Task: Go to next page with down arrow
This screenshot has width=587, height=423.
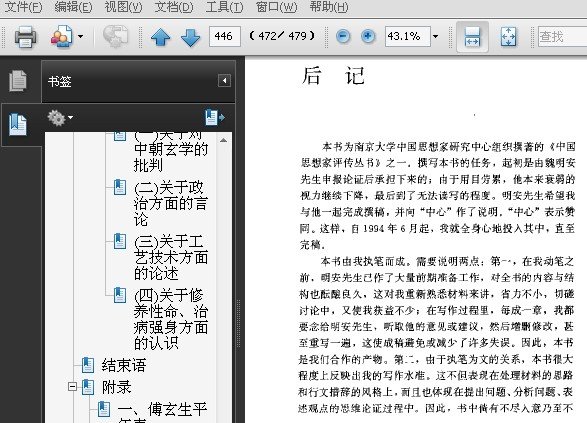Action: tap(190, 37)
